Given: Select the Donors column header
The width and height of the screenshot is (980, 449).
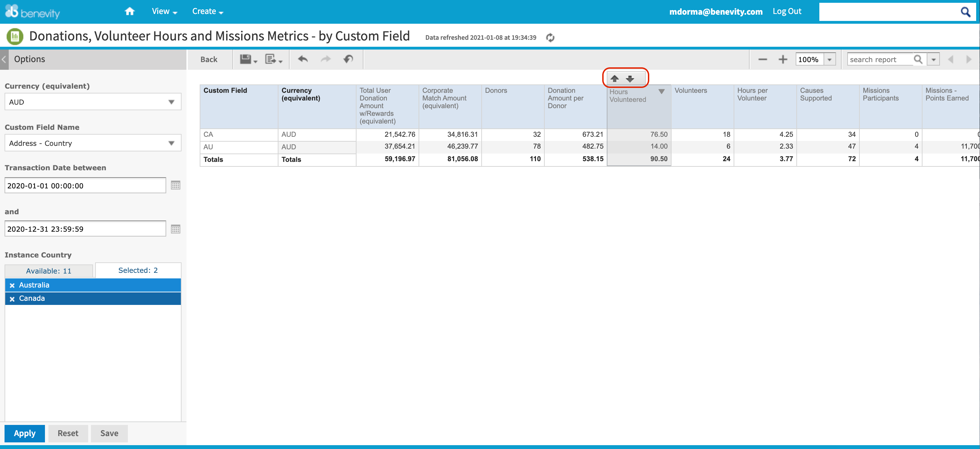Looking at the screenshot, I should pos(513,107).
